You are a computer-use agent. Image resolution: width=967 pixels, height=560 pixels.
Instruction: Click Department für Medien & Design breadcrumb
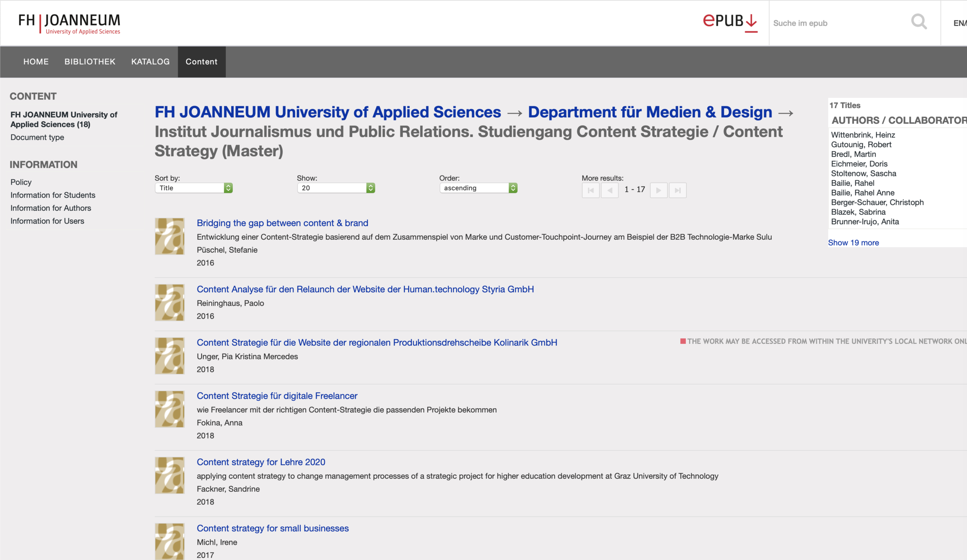(650, 112)
